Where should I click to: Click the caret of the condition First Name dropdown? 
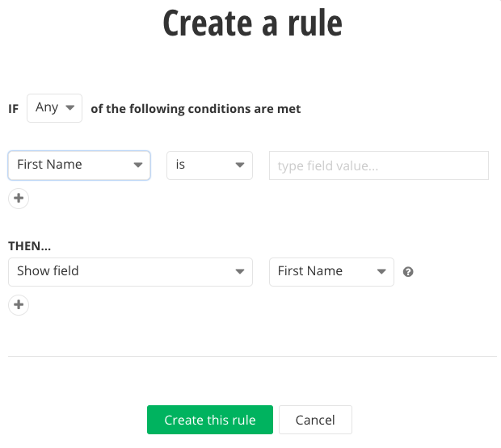[x=138, y=165]
